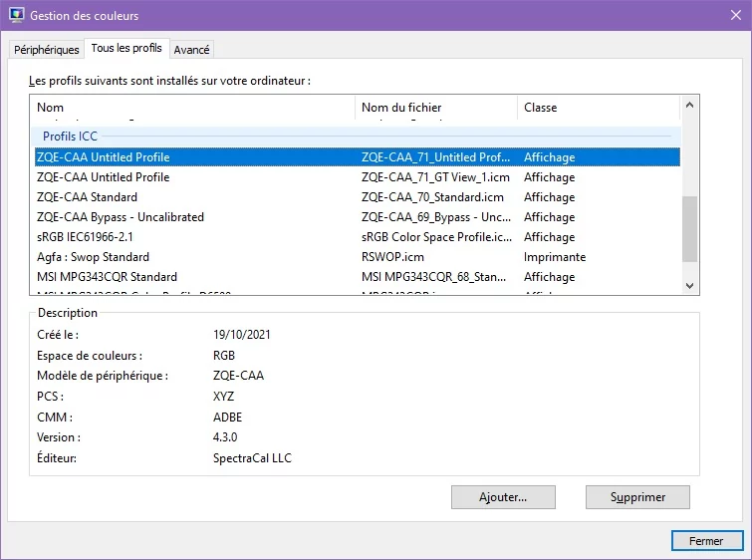The height and width of the screenshot is (560, 752).
Task: Click file name RSWOP.icm
Action: 392,257
